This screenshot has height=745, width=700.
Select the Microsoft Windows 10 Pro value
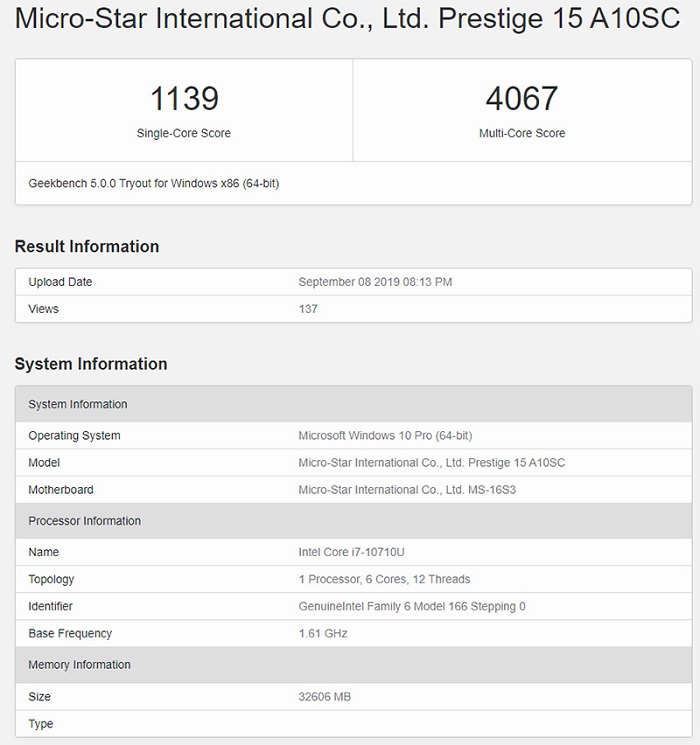[x=385, y=436]
